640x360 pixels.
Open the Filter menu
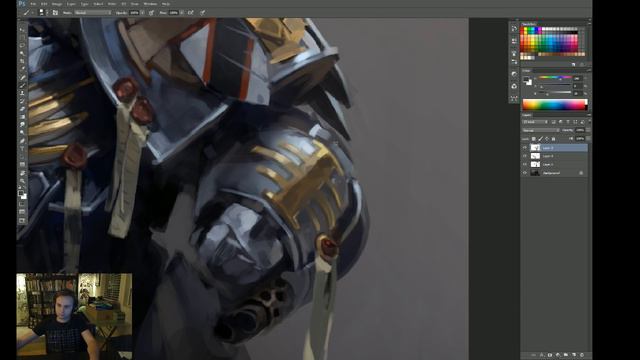(112, 4)
